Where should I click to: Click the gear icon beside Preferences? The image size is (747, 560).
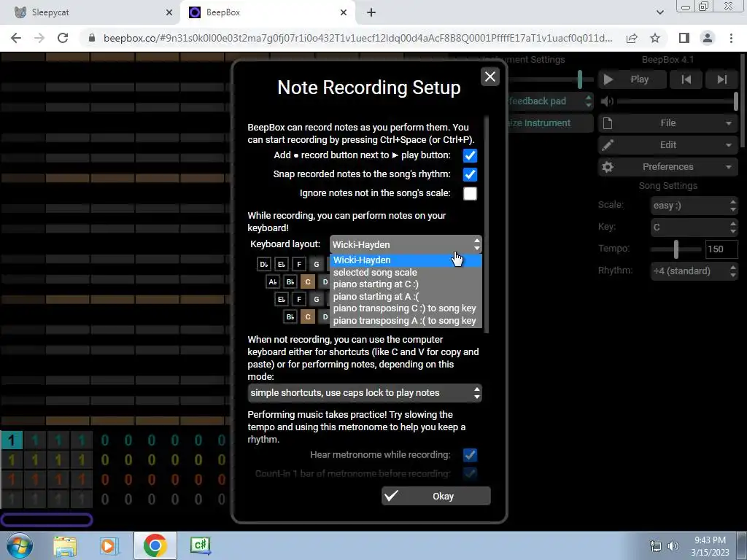tap(608, 167)
